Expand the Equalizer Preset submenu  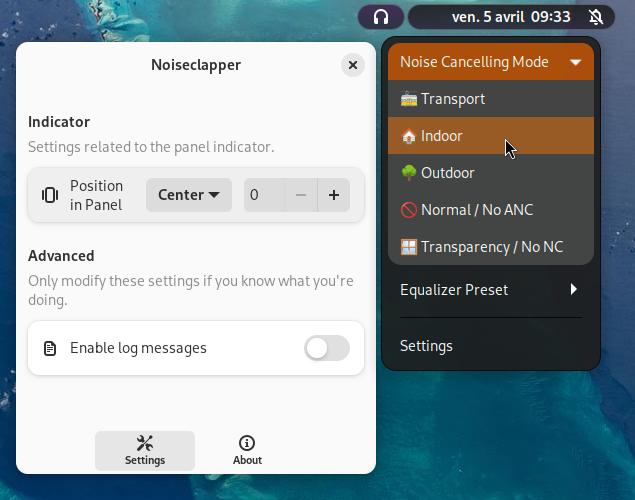[x=491, y=289]
